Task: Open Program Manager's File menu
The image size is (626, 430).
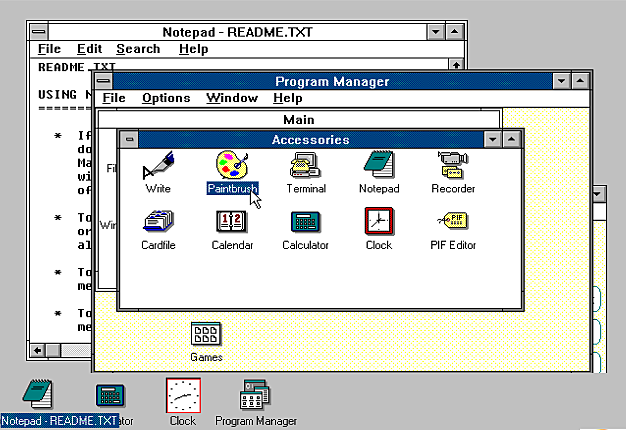Action: click(114, 98)
